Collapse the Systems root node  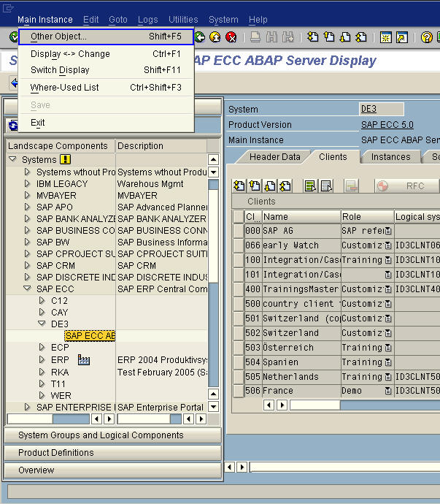pos(12,159)
